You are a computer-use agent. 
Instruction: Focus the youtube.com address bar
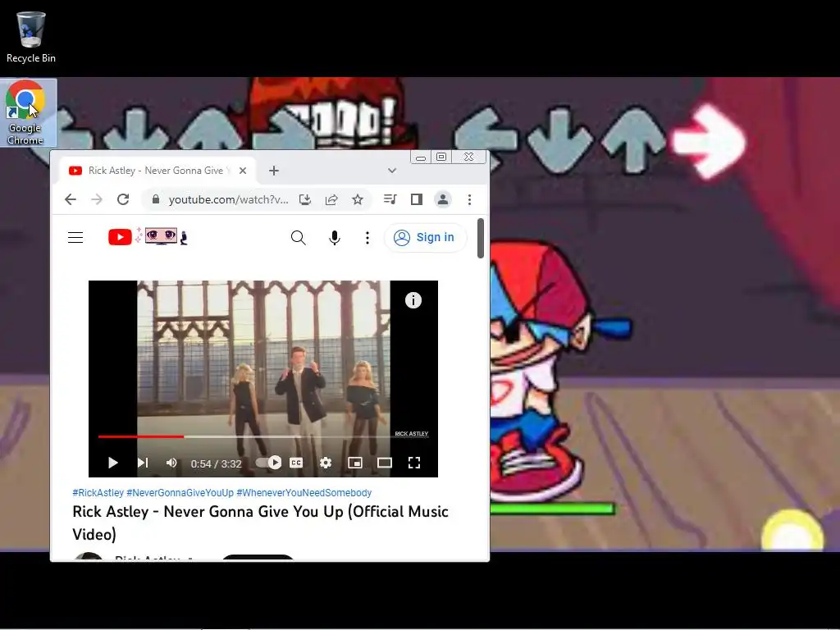coord(228,199)
